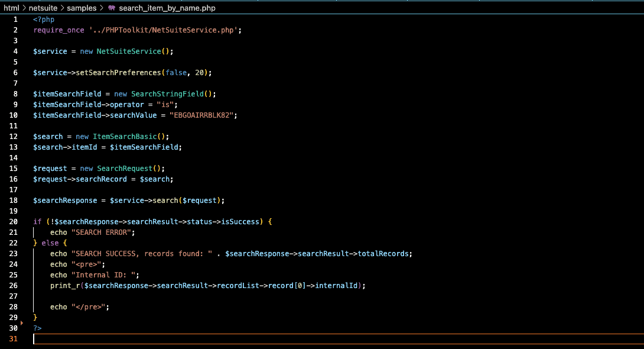Viewport: 644px width, 349px height.
Task: Click the NetSuiteService class name on line 4
Action: [129, 51]
